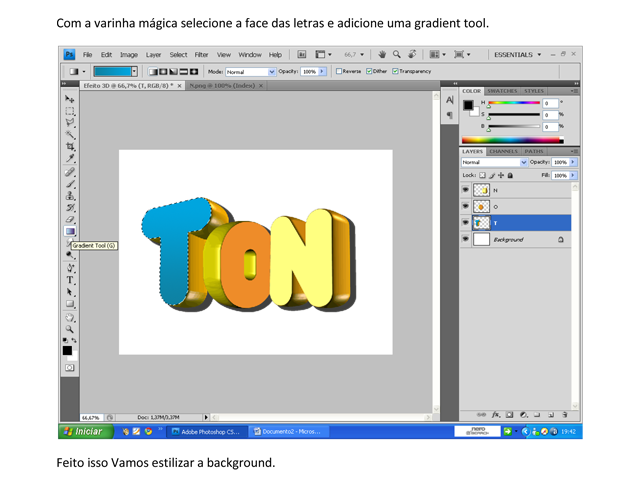This screenshot has width=640, height=480.
Task: Pick the Magic Wand tool
Action: (69, 134)
